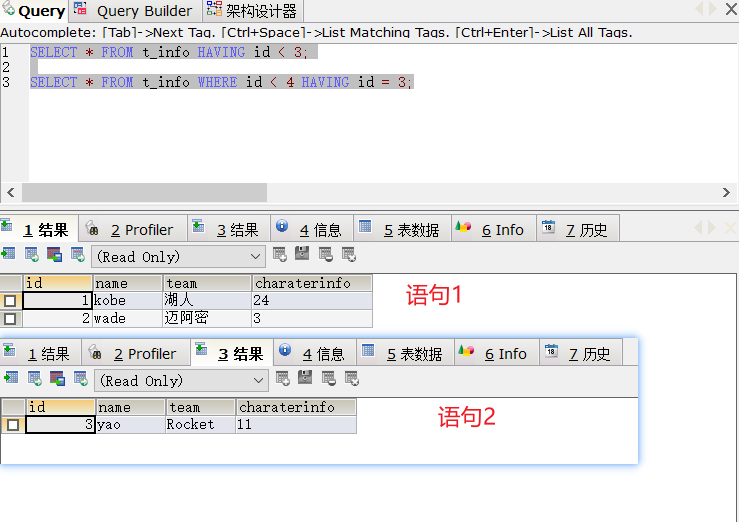Toggle form view icon in the kobe result toolbar

coord(54,254)
